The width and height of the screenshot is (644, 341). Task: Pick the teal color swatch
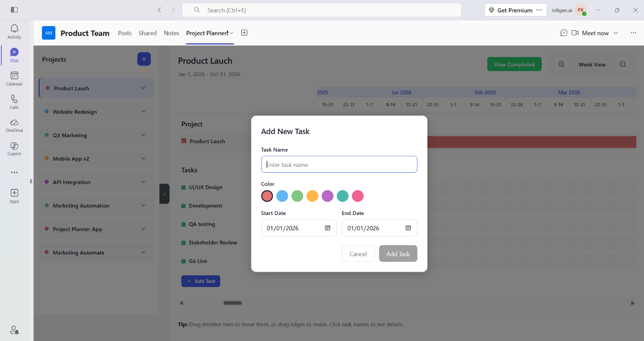pyautogui.click(x=343, y=196)
